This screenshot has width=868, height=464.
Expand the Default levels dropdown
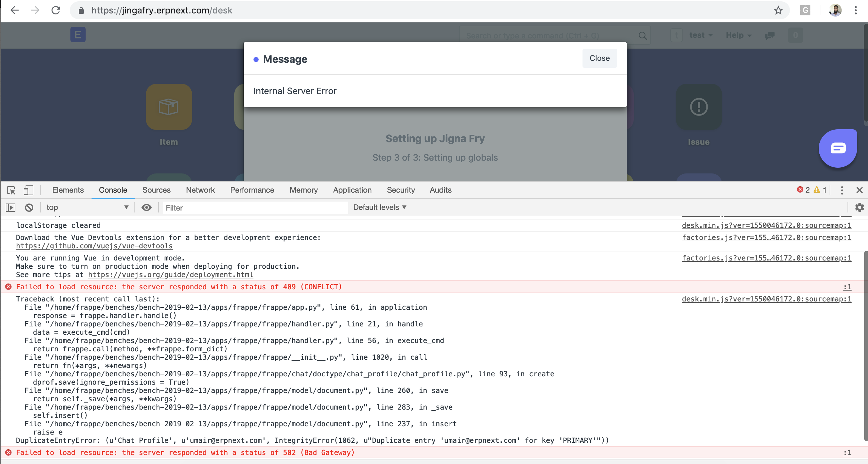(380, 208)
